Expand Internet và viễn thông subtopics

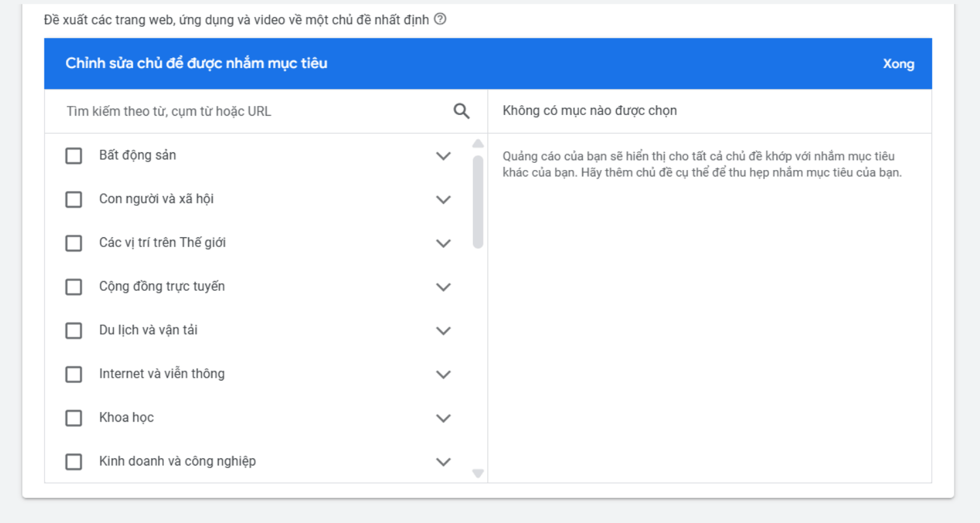click(444, 375)
